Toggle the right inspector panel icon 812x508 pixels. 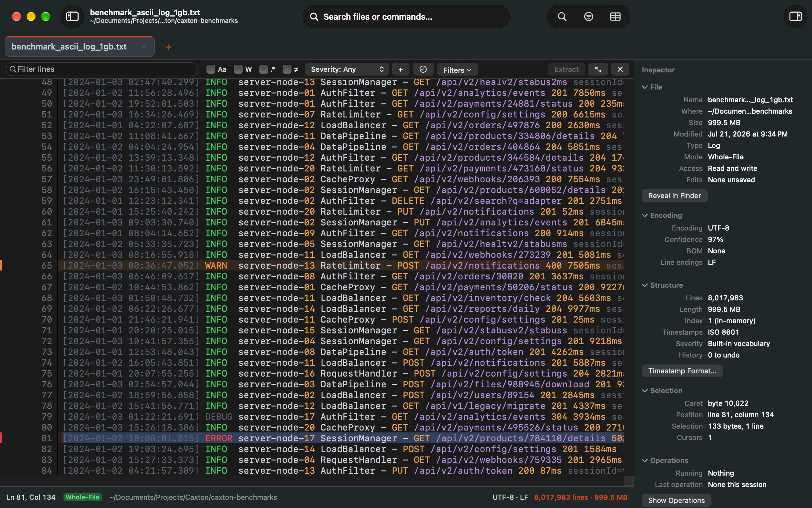(x=795, y=17)
